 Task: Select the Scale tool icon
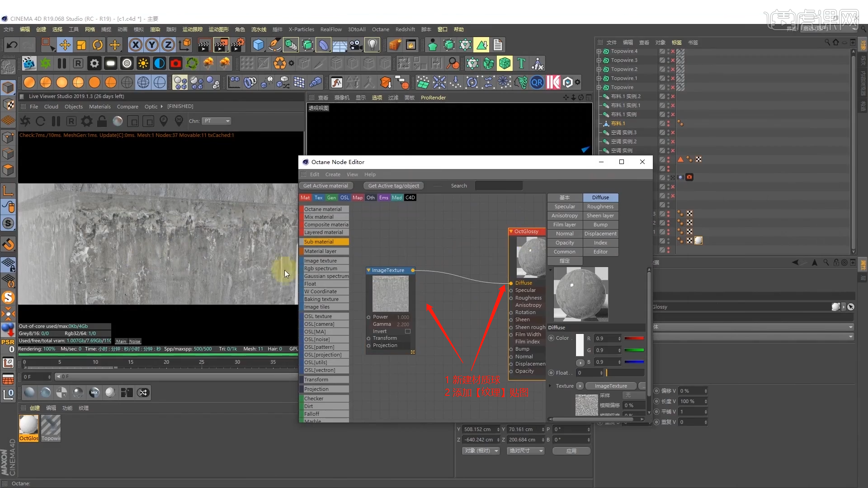[81, 45]
